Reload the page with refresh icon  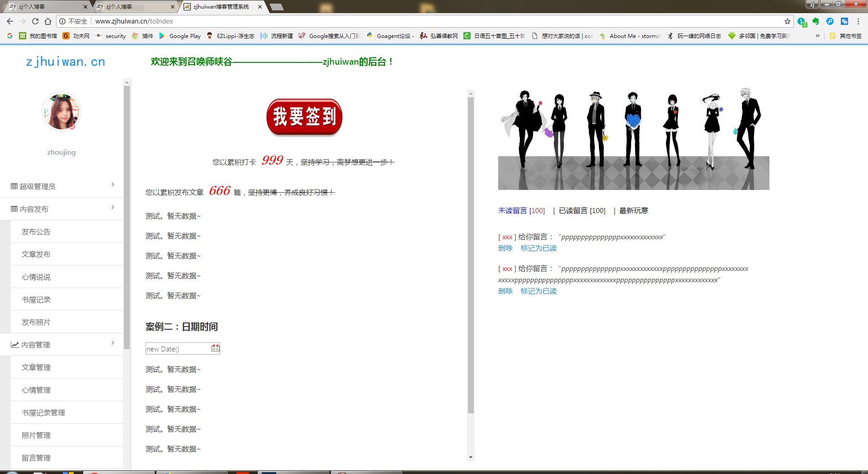point(35,21)
